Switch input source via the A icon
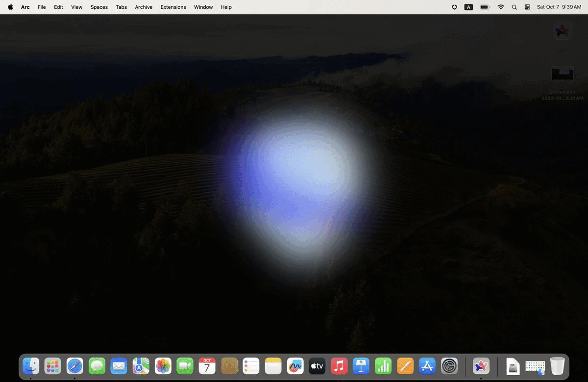This screenshot has width=588, height=382. [x=468, y=7]
